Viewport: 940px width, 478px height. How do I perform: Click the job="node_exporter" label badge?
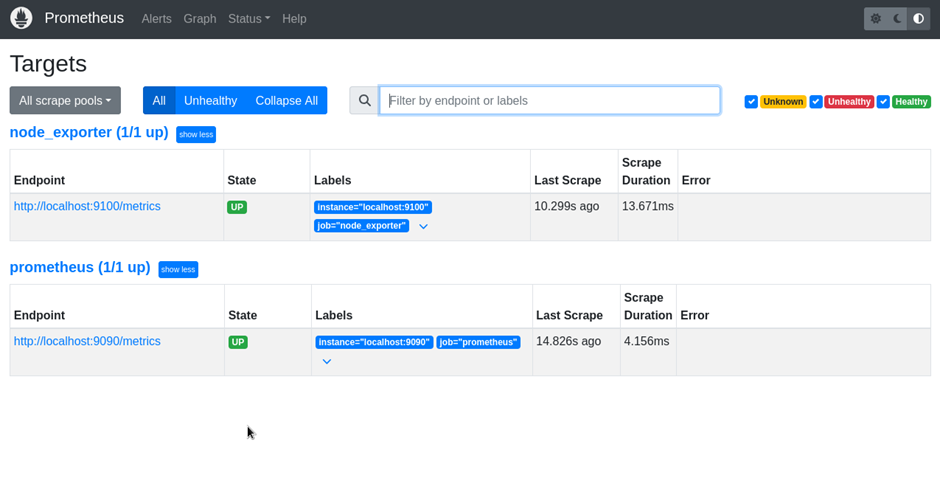pos(361,226)
